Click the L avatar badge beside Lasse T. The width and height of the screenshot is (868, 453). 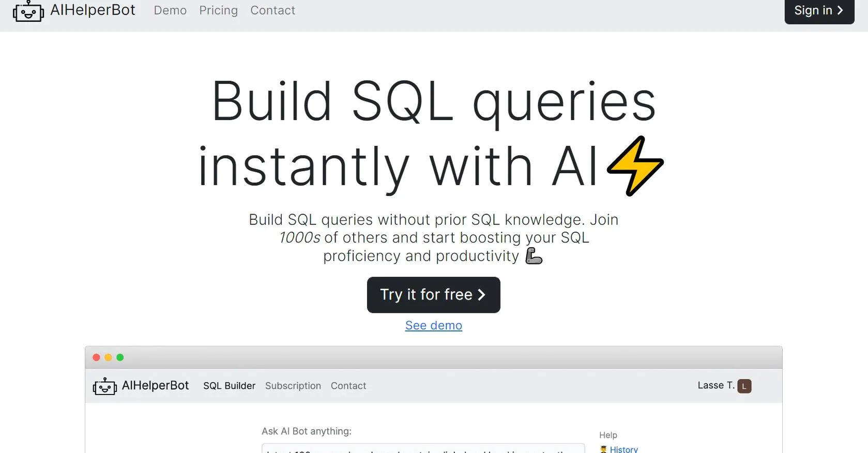click(x=743, y=386)
